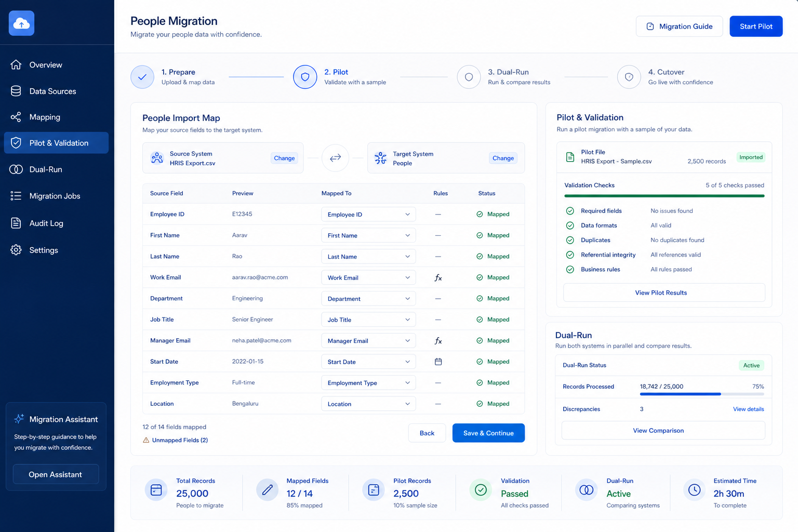
Task: Click Open Assistant button
Action: tap(56, 474)
